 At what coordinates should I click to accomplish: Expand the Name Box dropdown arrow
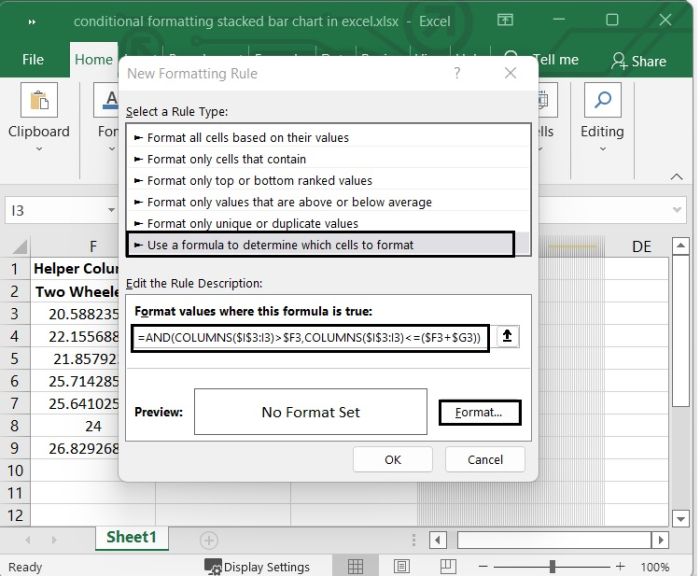[111, 211]
